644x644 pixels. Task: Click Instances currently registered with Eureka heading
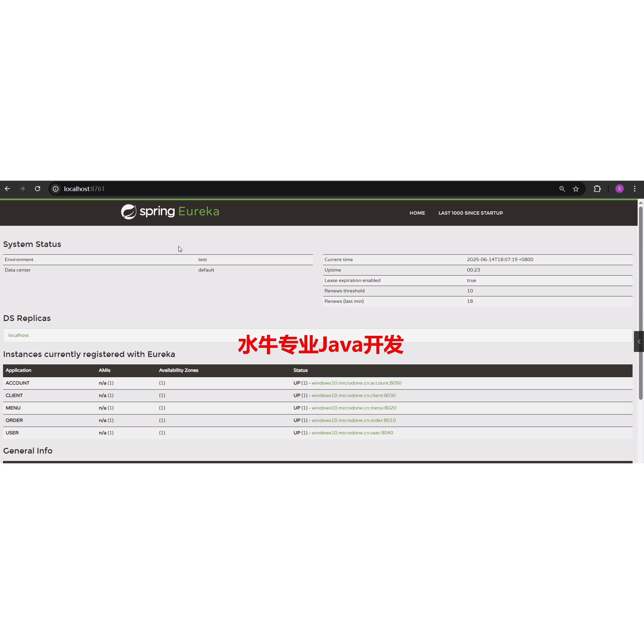[89, 354]
